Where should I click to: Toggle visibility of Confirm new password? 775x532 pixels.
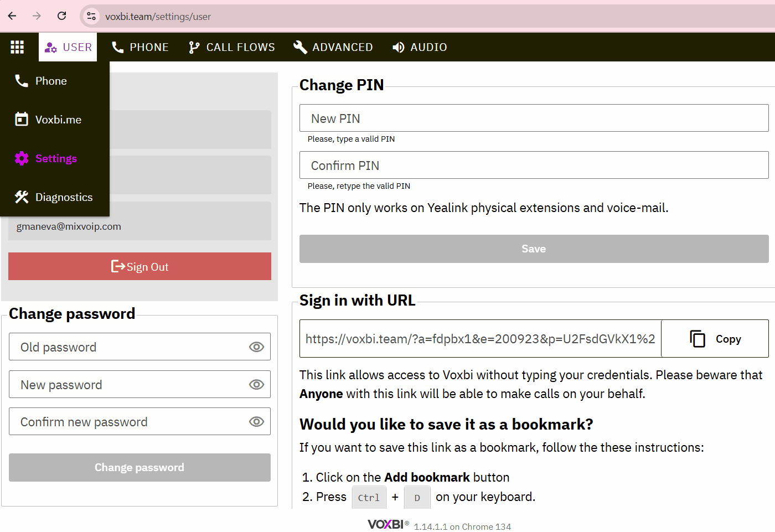256,422
